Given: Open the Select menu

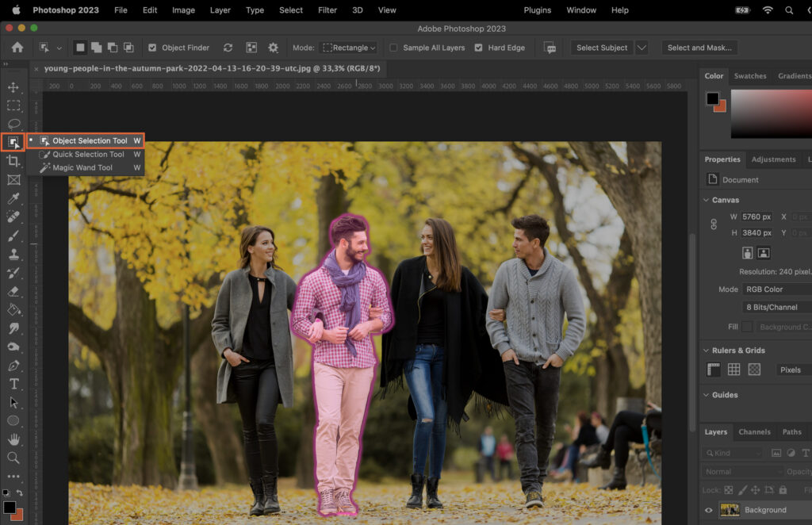Looking at the screenshot, I should click(x=290, y=10).
